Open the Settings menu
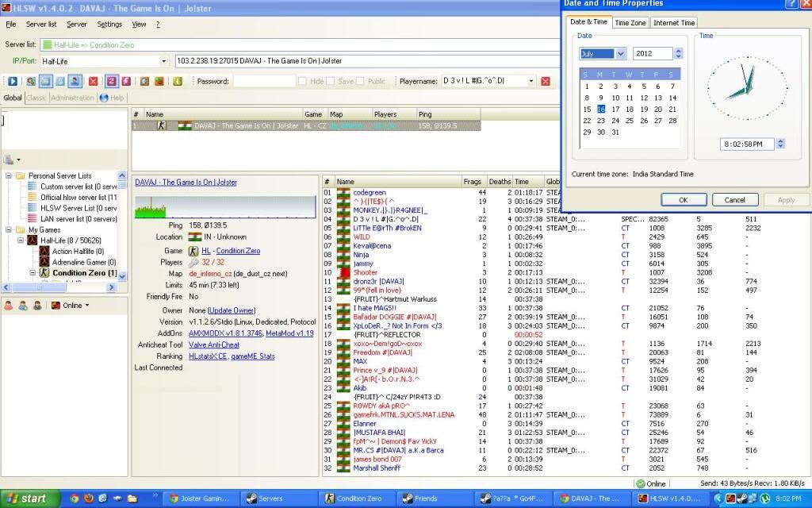Viewport: 812px width, 508px height. [x=109, y=25]
